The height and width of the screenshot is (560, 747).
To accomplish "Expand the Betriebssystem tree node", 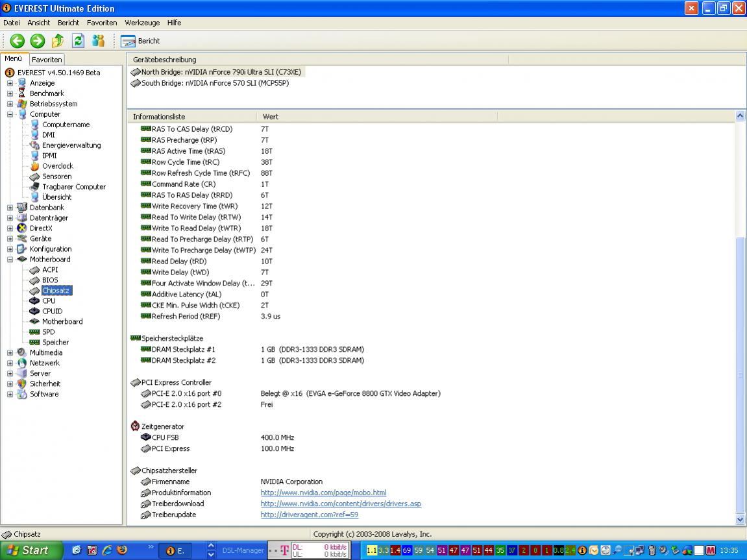I will pos(10,104).
